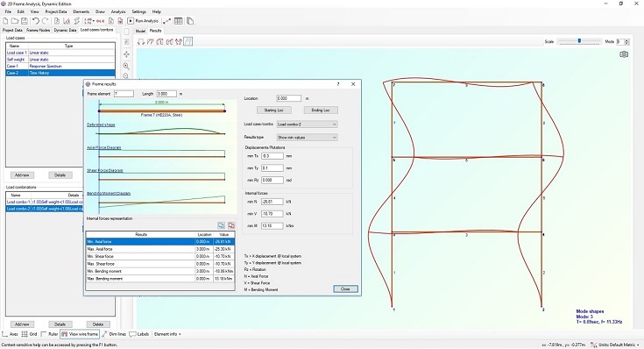
Task: Open the Units Default Metric selector
Action: (614, 345)
